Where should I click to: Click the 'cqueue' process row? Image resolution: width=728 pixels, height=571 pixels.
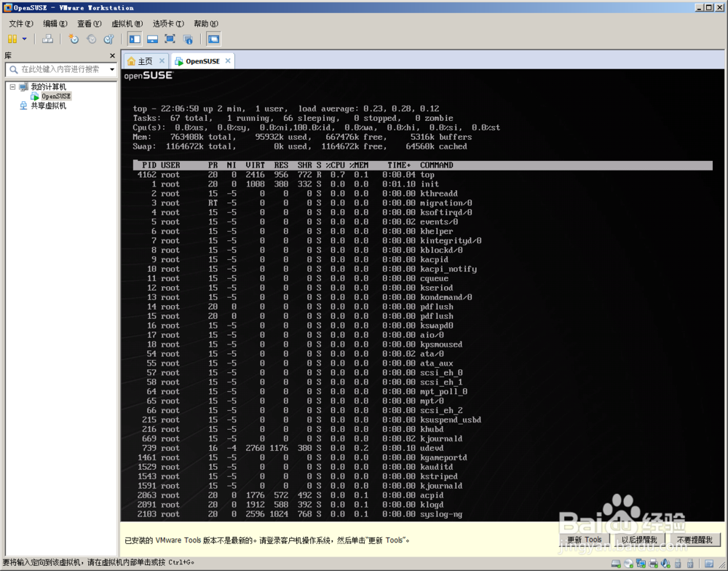293,278
